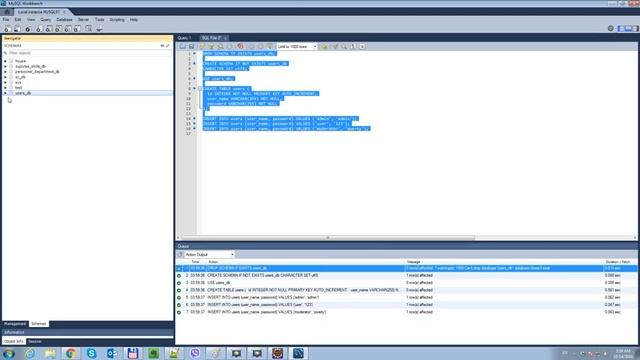Open the Edit menu

[x=18, y=20]
